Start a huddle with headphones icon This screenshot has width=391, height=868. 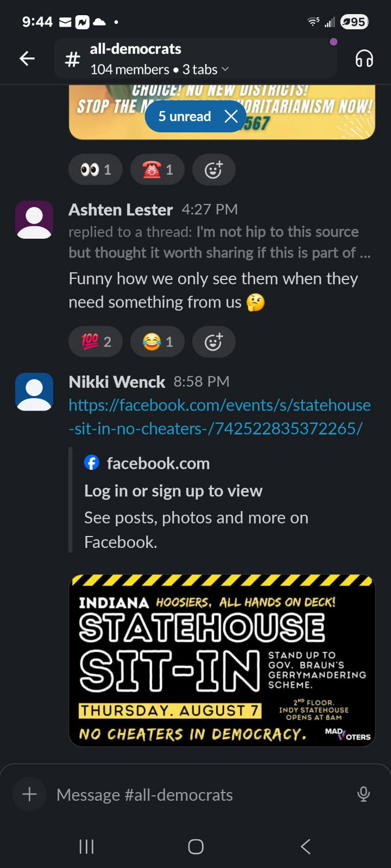click(x=364, y=59)
